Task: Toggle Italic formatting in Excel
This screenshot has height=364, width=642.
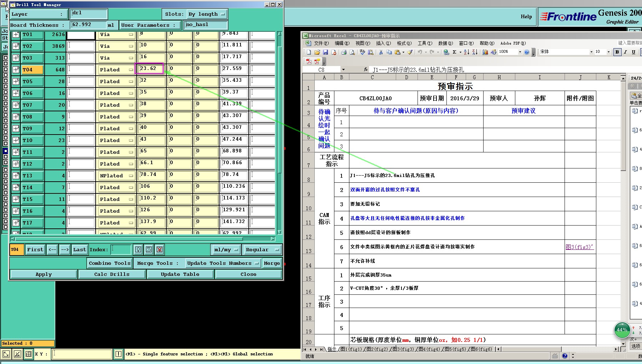Action: click(x=625, y=52)
